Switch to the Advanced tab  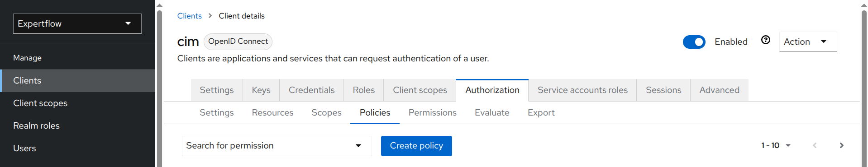pyautogui.click(x=719, y=90)
